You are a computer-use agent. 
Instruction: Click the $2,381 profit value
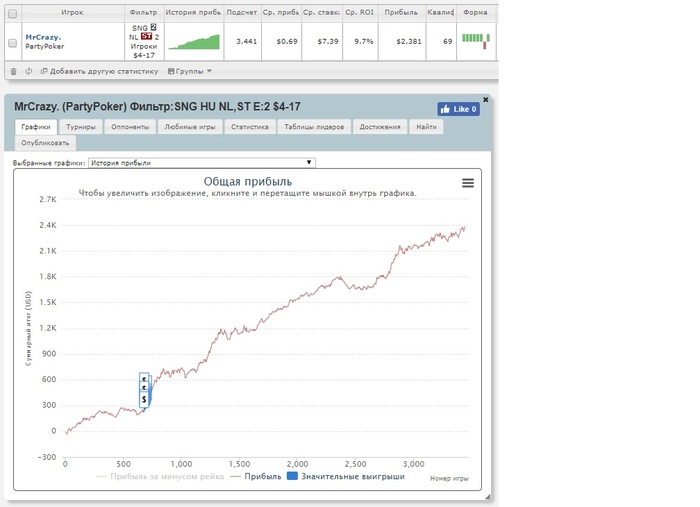409,42
